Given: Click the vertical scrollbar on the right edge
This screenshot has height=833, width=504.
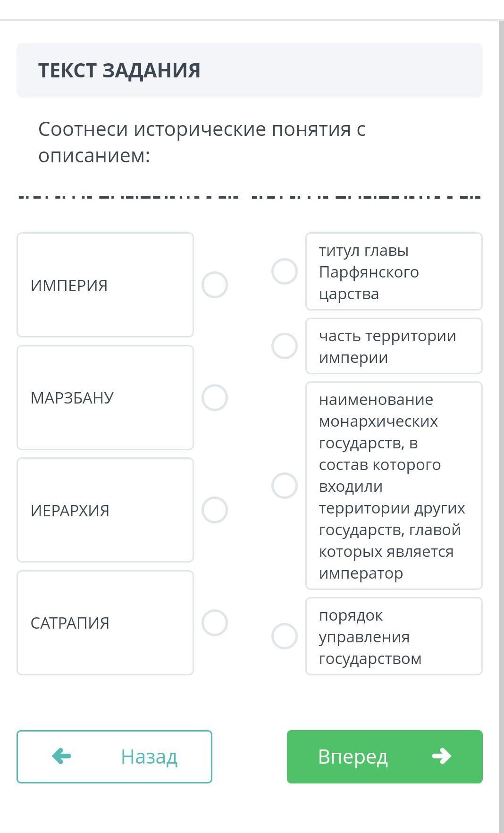Looking at the screenshot, I should click(x=501, y=425).
